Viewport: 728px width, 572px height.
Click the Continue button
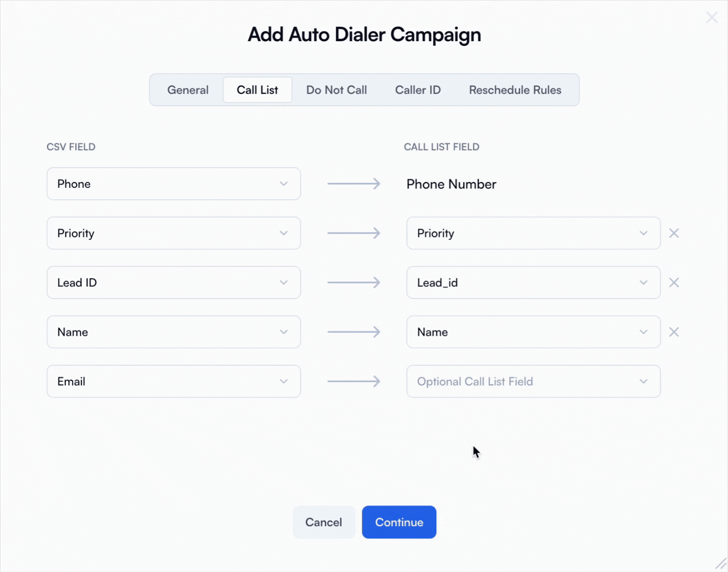(x=399, y=522)
